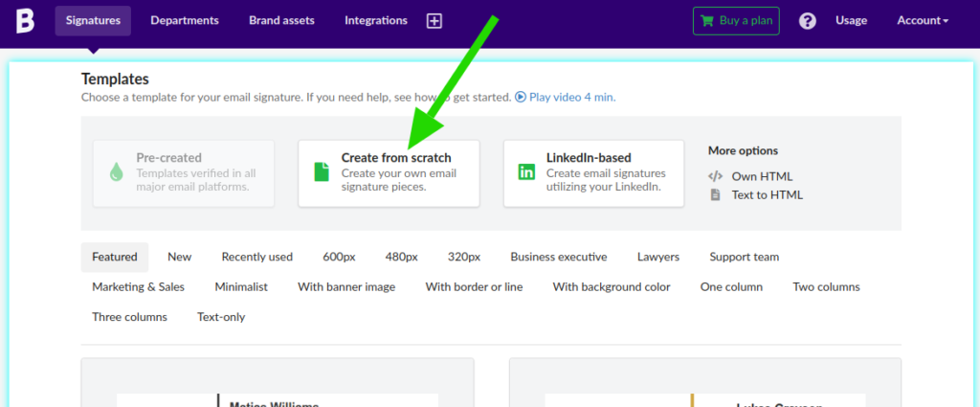Click the Buy a plan button
This screenshot has width=980, height=407.
tap(736, 21)
